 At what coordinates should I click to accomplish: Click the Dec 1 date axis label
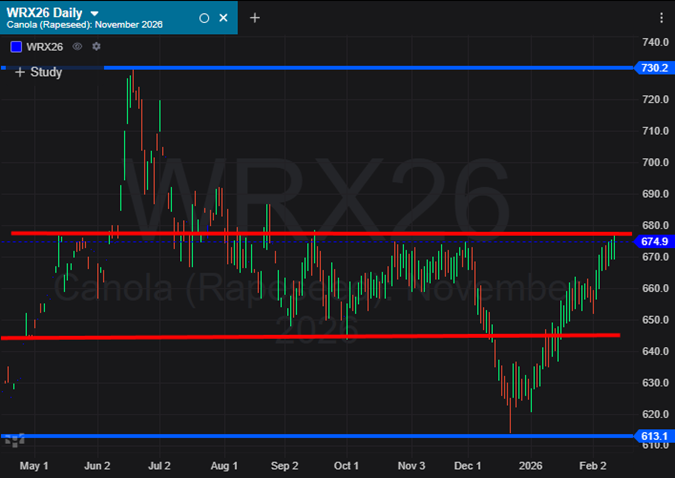coord(468,466)
